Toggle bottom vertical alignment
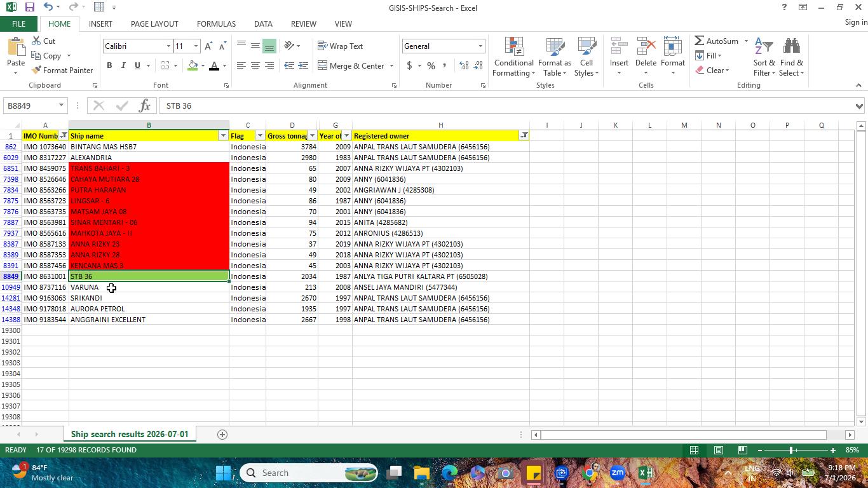Screen dimensions: 868x488 click(x=269, y=46)
